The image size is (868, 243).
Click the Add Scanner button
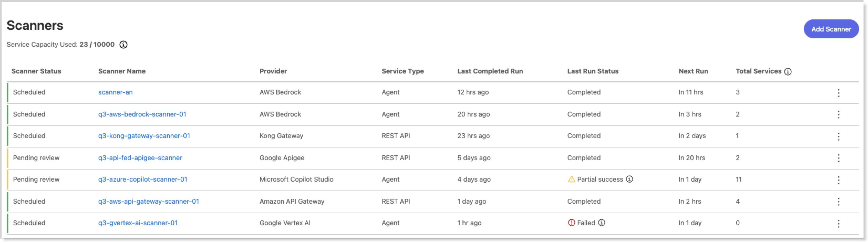[831, 29]
